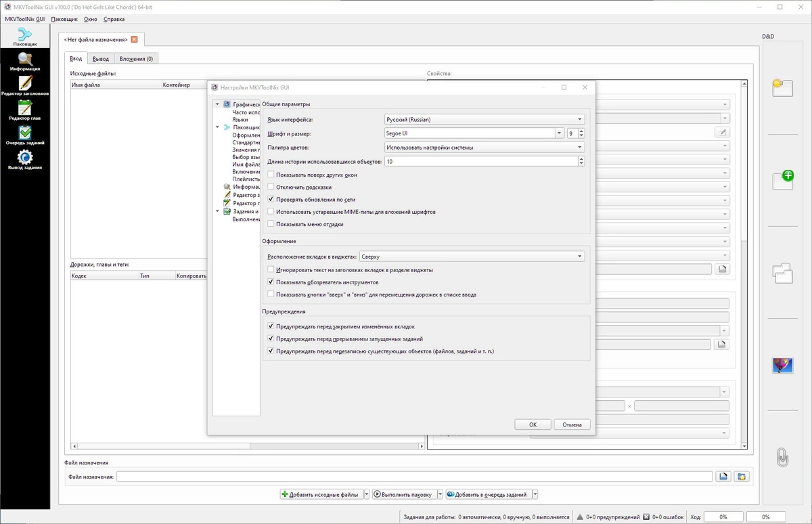Select 'Редактор г…' entry with notepad icon in settings tree
The image size is (812, 524).
242,203
